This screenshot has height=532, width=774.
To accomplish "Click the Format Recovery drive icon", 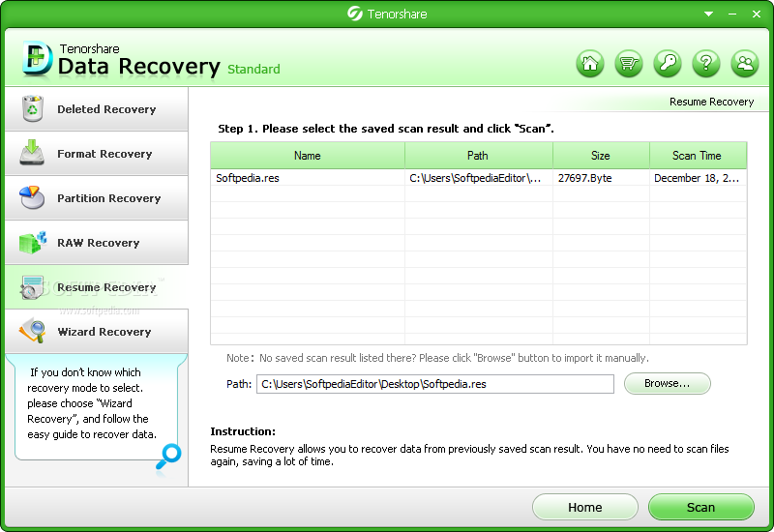I will [x=32, y=153].
